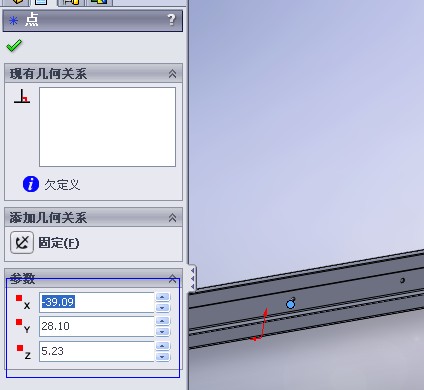Click the Y coordinate field with 28.10
The height and width of the screenshot is (390, 424).
(97, 326)
